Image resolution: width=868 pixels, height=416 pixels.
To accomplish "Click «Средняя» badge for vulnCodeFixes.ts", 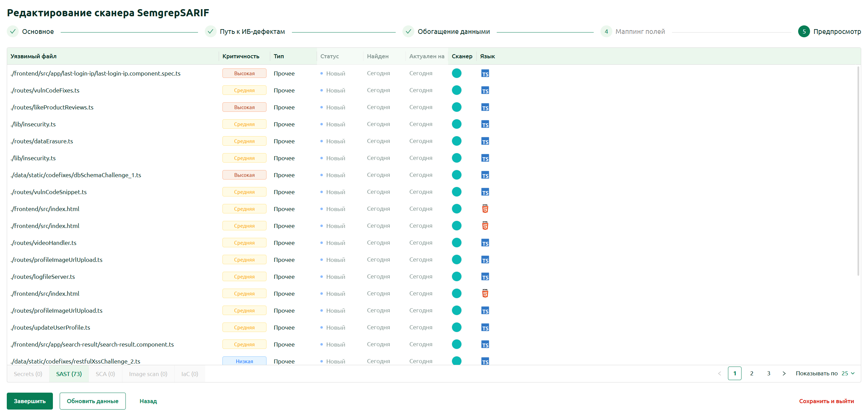I will 244,90.
